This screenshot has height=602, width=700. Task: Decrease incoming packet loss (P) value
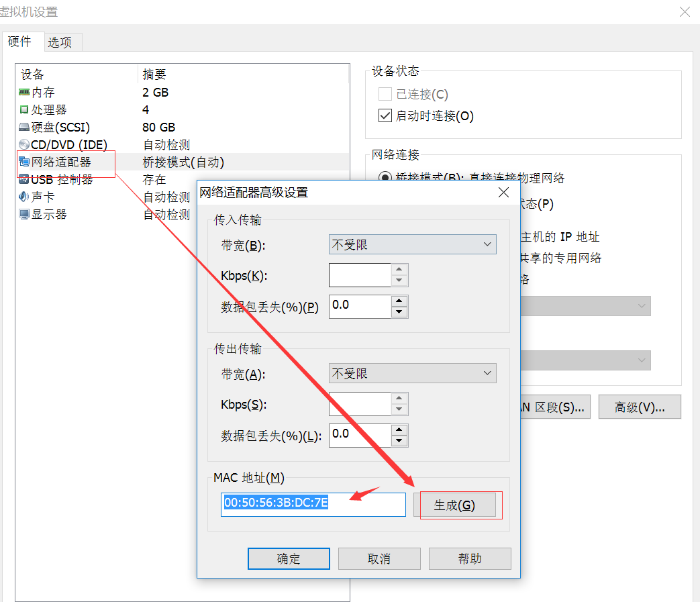click(399, 312)
